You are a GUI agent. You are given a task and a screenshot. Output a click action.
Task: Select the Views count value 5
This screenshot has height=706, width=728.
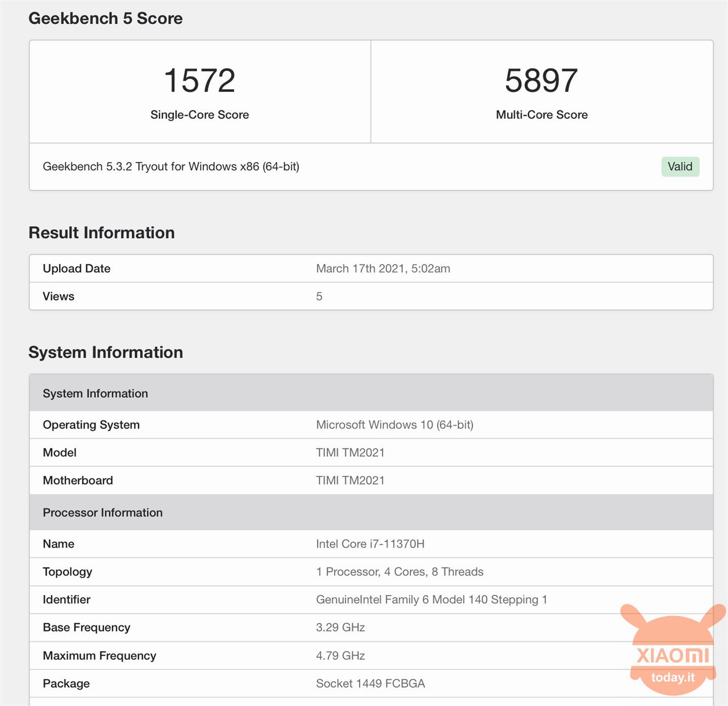[x=319, y=296]
